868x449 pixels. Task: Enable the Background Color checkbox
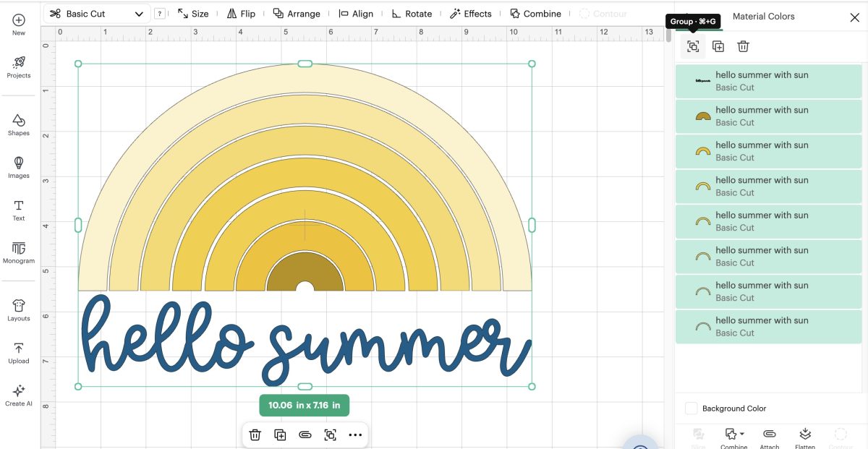pyautogui.click(x=692, y=409)
